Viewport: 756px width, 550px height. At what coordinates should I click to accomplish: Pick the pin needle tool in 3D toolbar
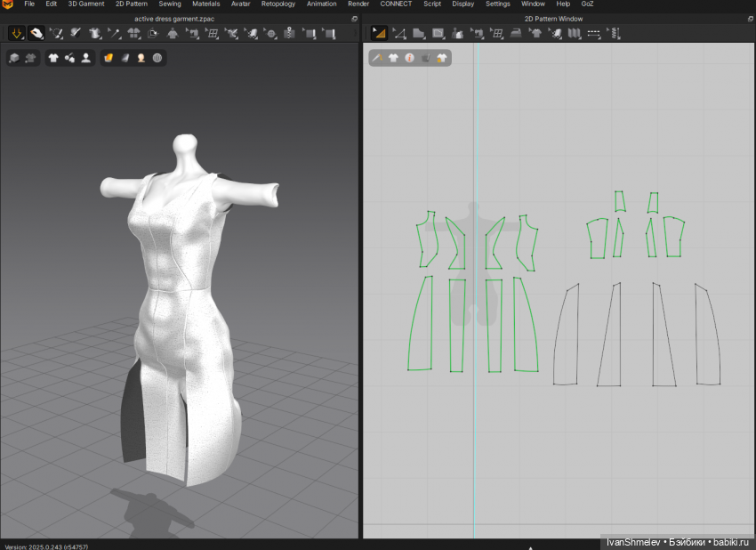[x=114, y=33]
